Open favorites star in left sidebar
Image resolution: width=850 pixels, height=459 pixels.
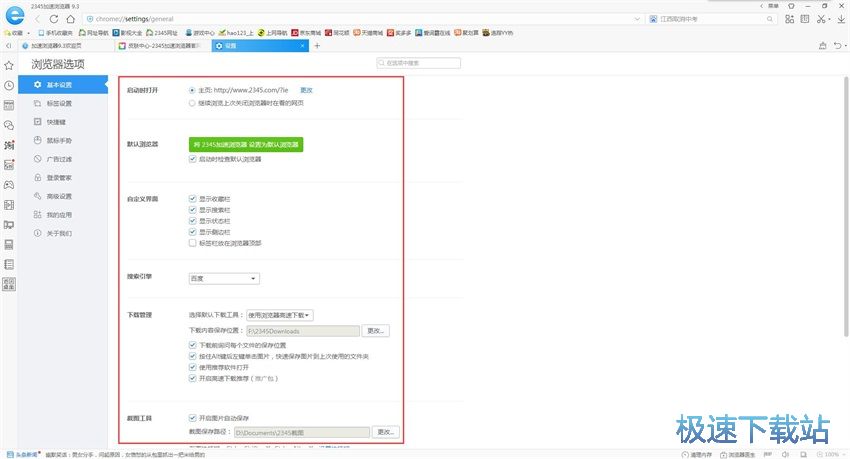(9, 66)
